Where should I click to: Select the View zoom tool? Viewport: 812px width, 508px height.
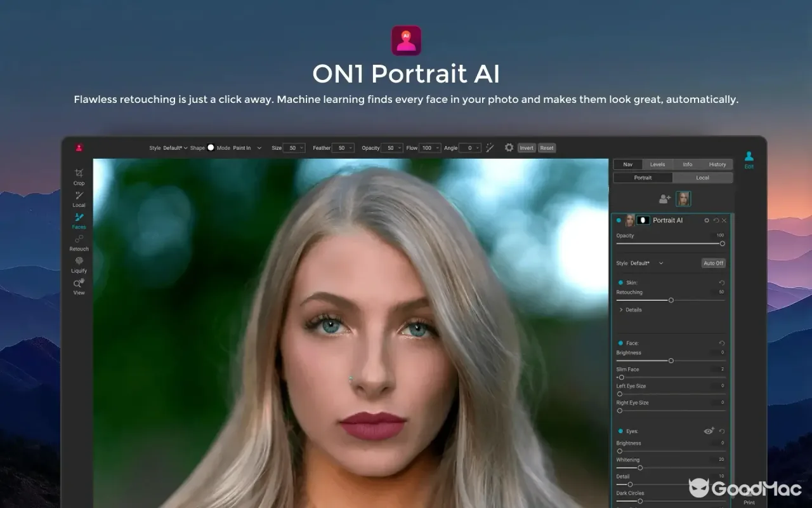click(79, 286)
